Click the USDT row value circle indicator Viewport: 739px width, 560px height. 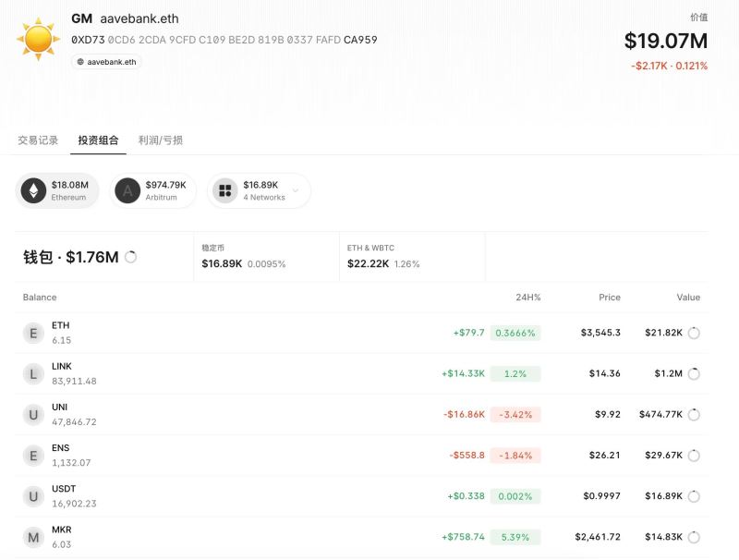point(695,496)
